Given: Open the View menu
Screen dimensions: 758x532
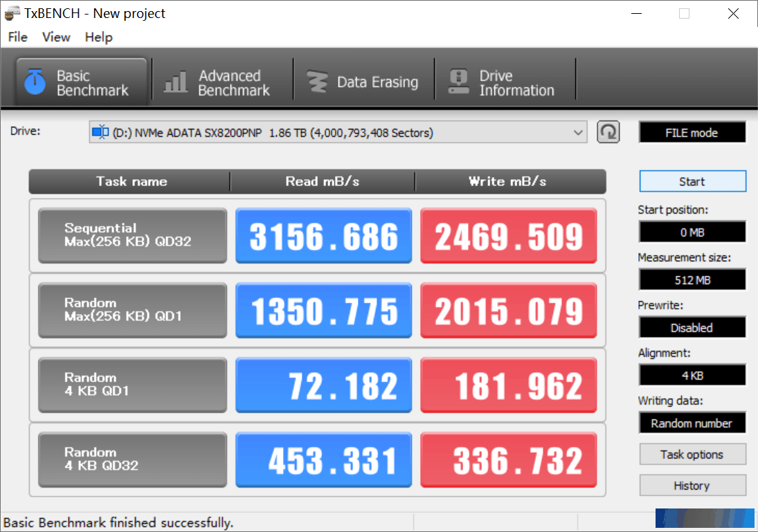Looking at the screenshot, I should pyautogui.click(x=56, y=37).
